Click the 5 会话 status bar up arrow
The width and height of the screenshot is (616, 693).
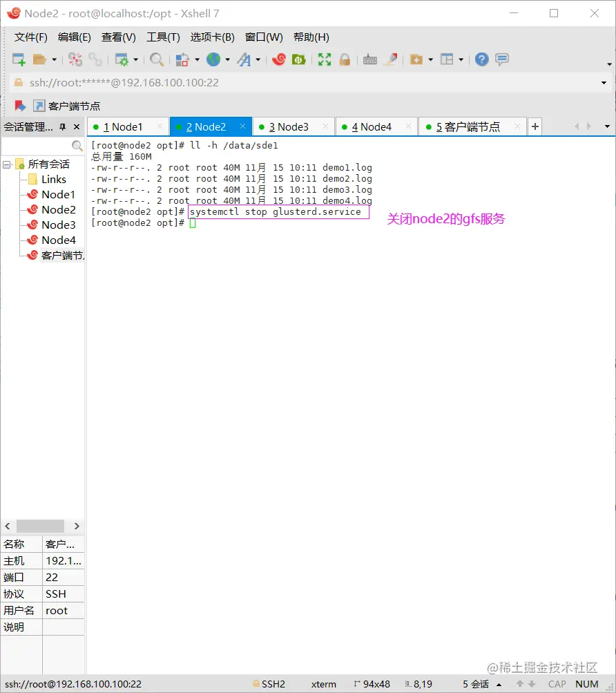point(499,685)
